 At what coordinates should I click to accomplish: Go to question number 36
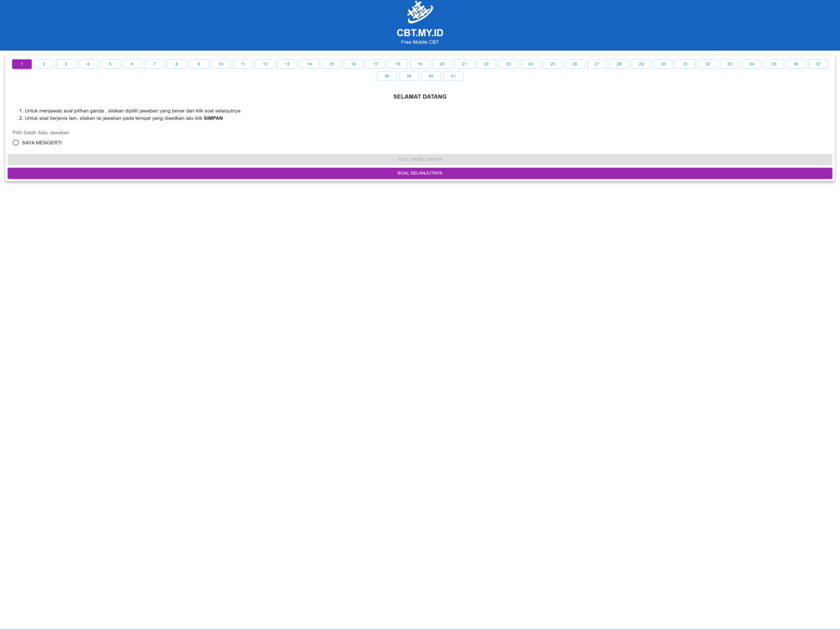796,64
